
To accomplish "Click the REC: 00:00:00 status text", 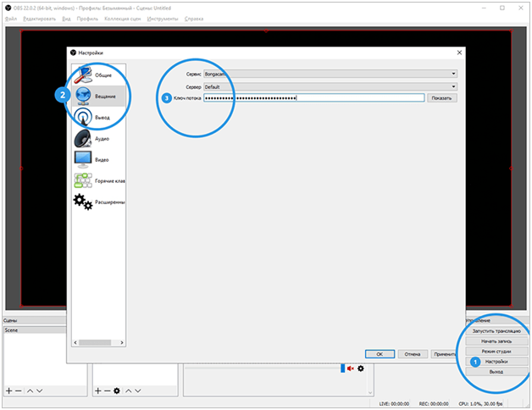I will (x=434, y=403).
